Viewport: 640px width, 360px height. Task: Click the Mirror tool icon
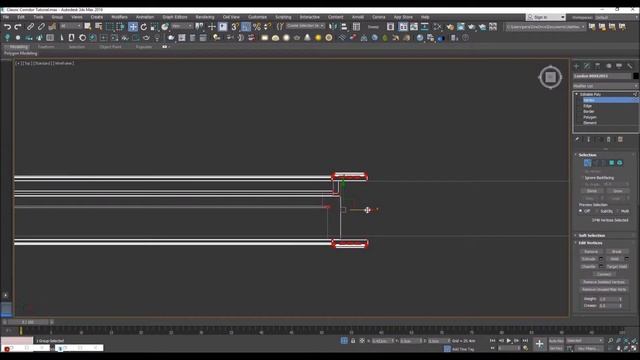coord(333,27)
